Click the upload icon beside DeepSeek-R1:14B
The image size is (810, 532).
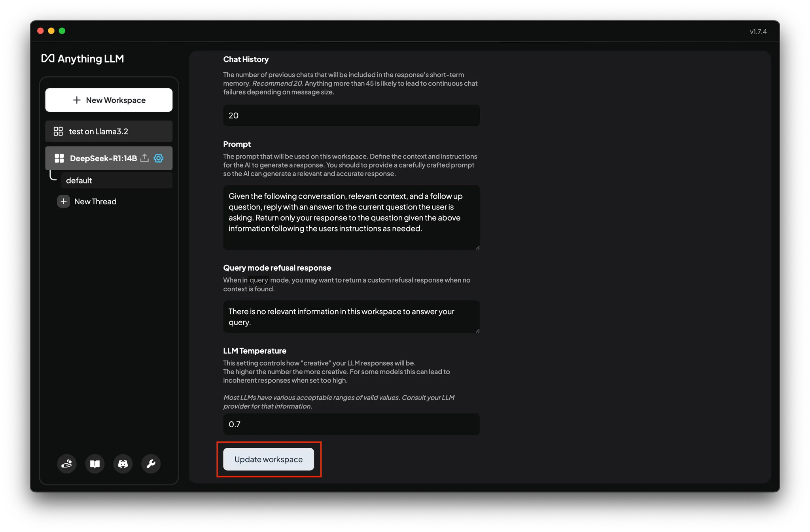point(145,158)
